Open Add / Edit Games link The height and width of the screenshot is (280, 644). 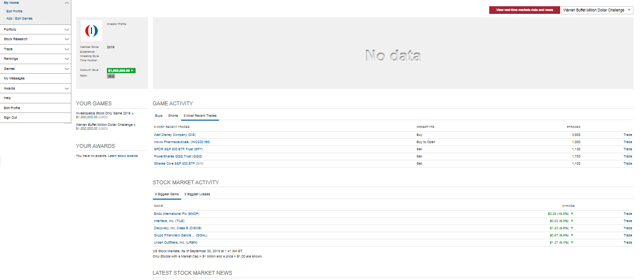(20, 18)
